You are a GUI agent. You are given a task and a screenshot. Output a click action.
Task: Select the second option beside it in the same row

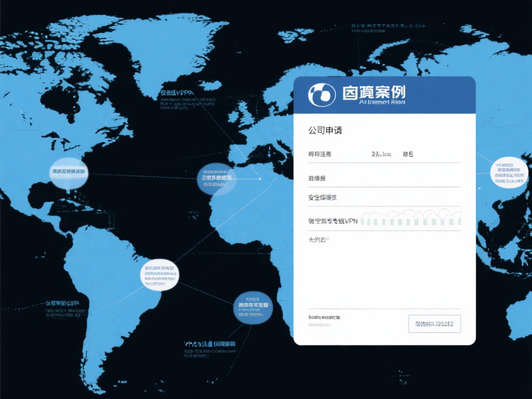click(x=409, y=154)
